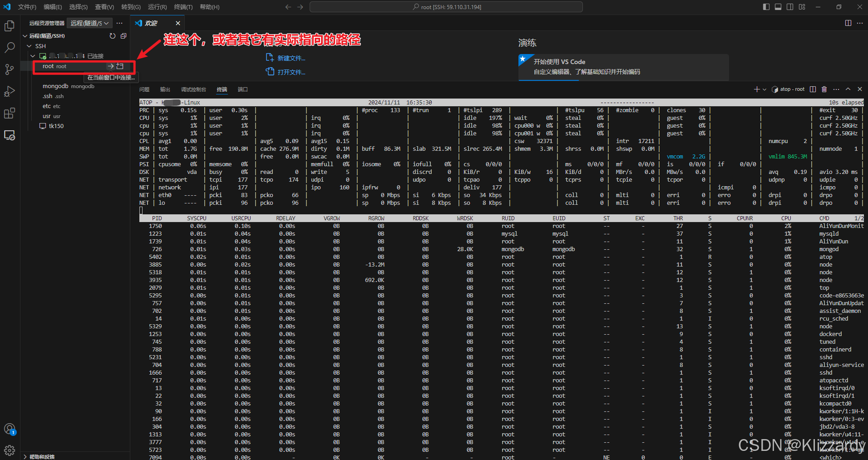Image resolution: width=868 pixels, height=460 pixels.
Task: Toggle the primary side bar visibility
Action: pyautogui.click(x=766, y=7)
